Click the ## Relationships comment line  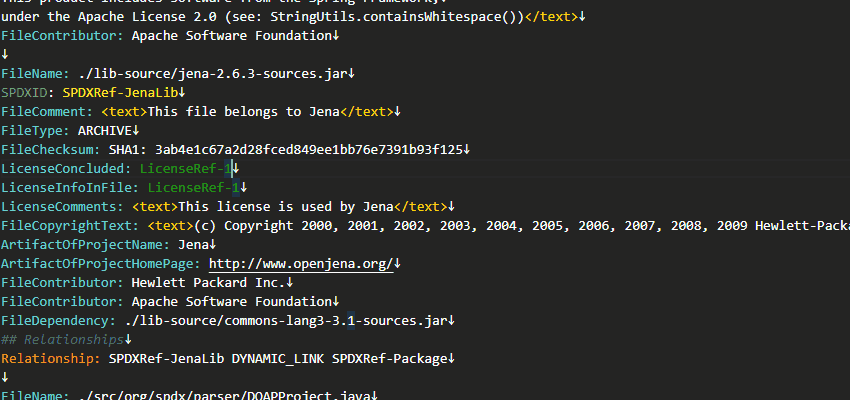[63, 339]
